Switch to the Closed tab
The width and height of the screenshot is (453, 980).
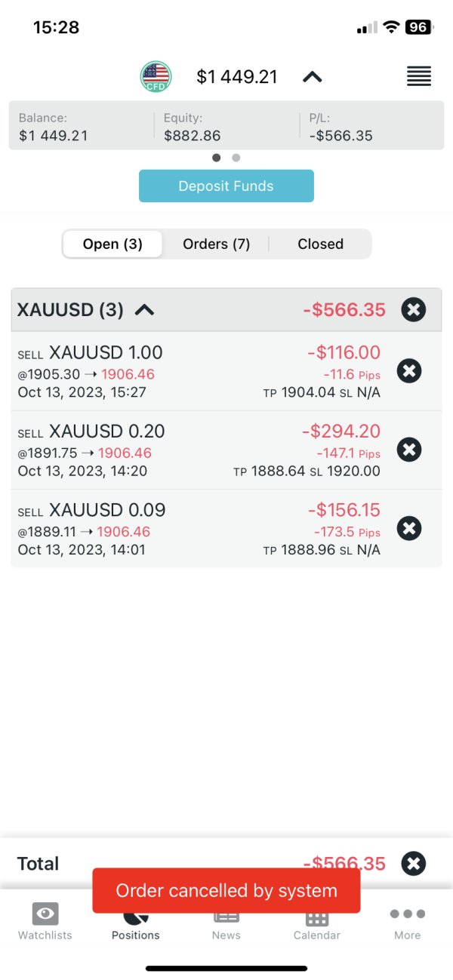click(320, 244)
